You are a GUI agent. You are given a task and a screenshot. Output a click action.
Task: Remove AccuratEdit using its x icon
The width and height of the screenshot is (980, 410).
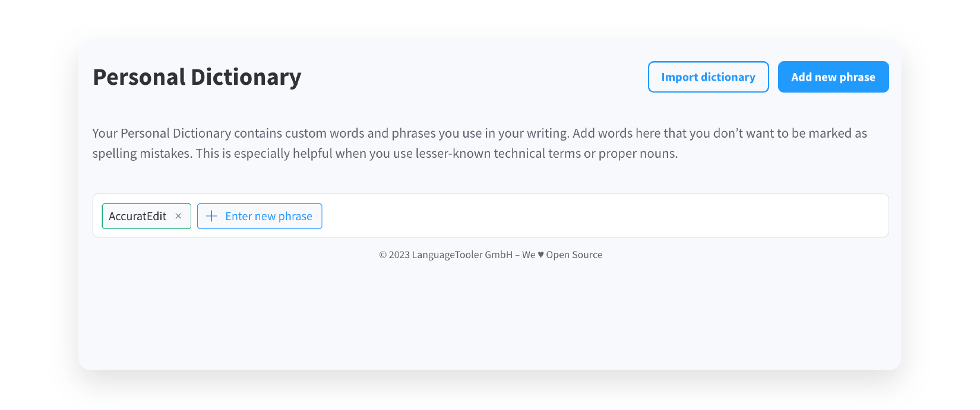(178, 217)
